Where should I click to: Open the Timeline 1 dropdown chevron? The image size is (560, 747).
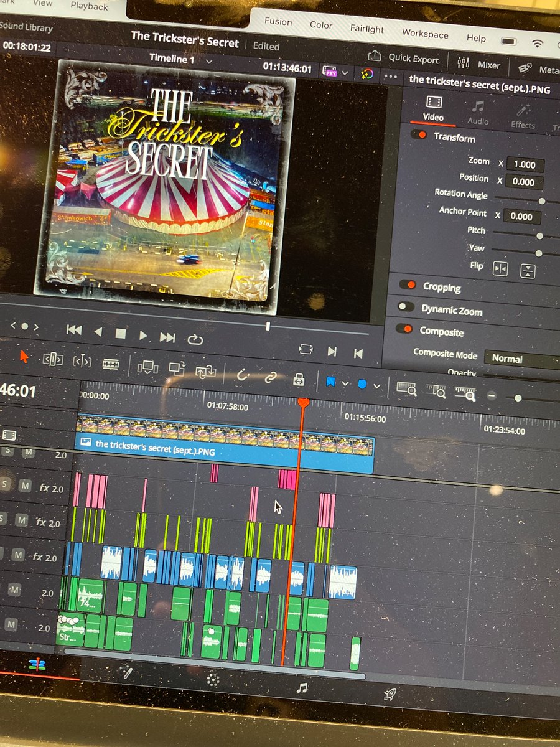click(x=209, y=62)
